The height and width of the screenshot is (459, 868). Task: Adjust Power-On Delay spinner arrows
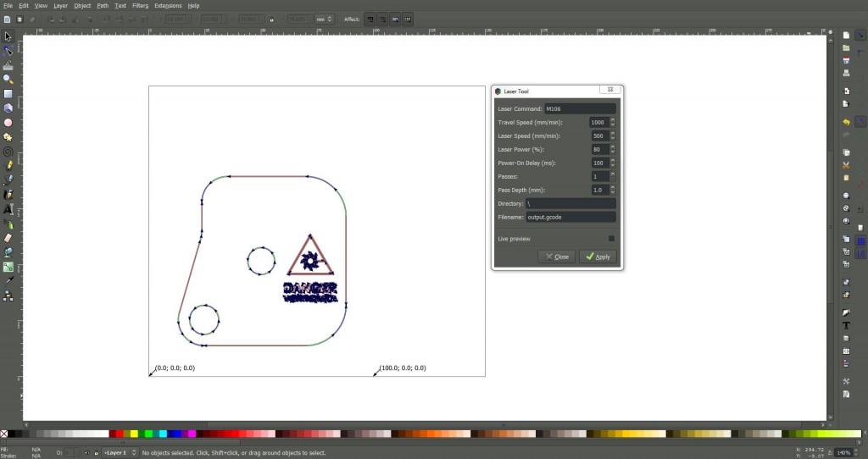point(612,163)
